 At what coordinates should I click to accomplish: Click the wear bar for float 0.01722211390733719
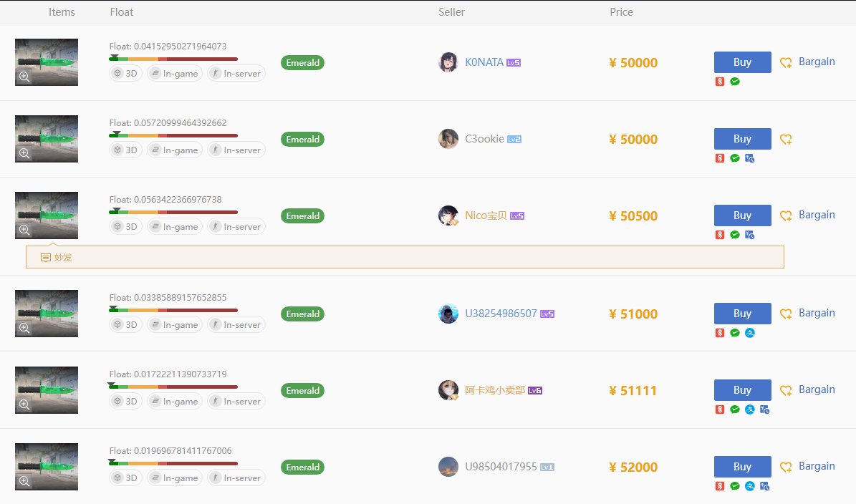coord(173,387)
